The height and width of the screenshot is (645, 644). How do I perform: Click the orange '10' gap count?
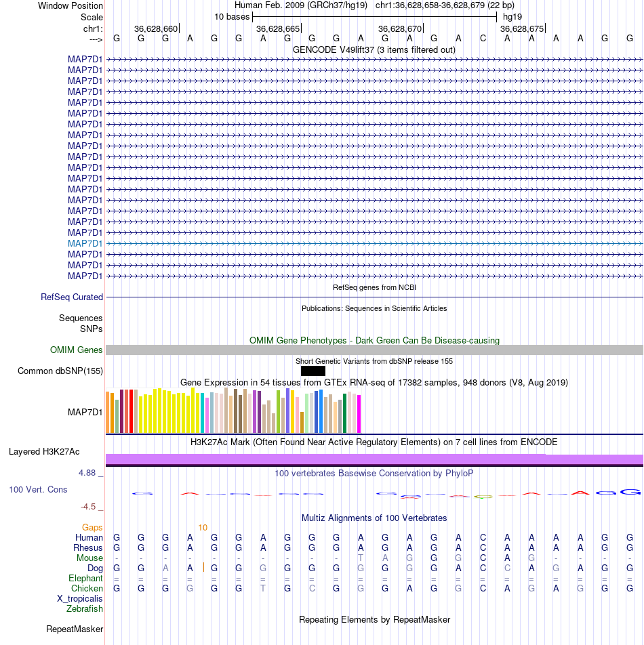pyautogui.click(x=203, y=527)
